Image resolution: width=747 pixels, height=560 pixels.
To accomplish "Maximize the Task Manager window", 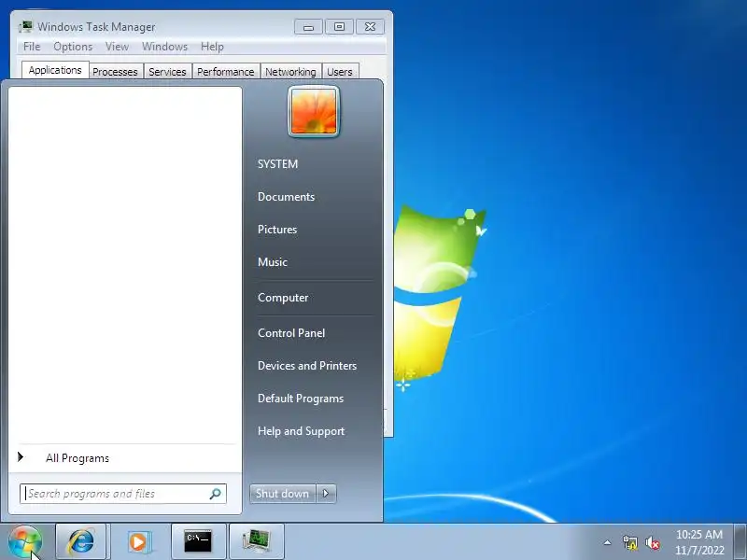I will click(x=339, y=27).
